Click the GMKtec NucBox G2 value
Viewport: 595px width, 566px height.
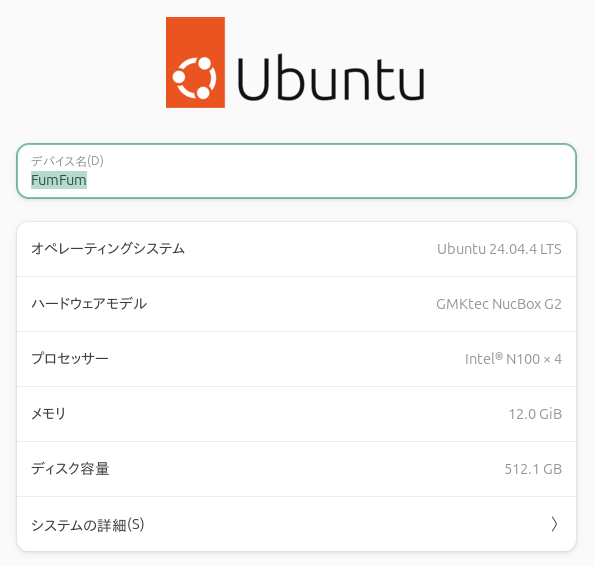(499, 304)
